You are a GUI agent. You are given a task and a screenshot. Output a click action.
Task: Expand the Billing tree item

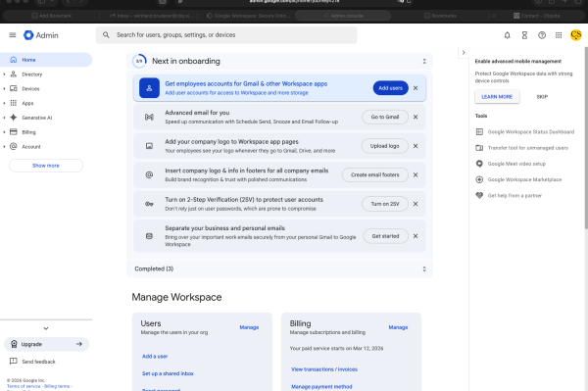4,132
